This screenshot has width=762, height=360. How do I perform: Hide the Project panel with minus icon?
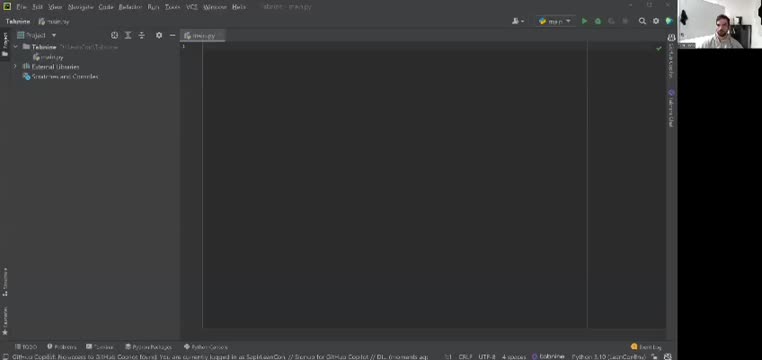click(x=173, y=35)
